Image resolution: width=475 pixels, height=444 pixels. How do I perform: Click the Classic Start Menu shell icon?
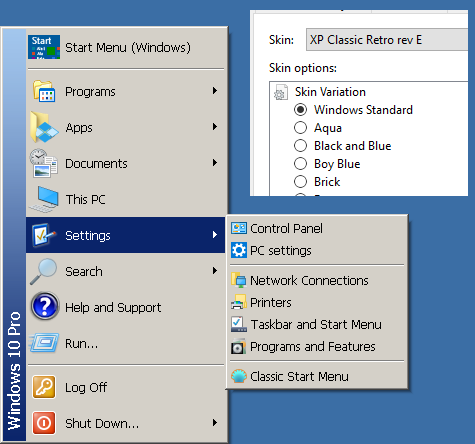point(239,376)
